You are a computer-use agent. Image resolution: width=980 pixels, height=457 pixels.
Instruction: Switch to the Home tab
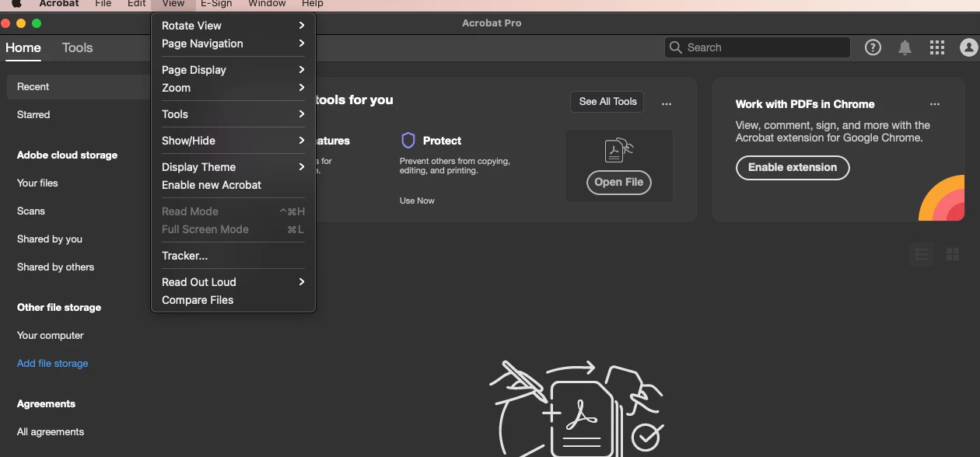[23, 47]
